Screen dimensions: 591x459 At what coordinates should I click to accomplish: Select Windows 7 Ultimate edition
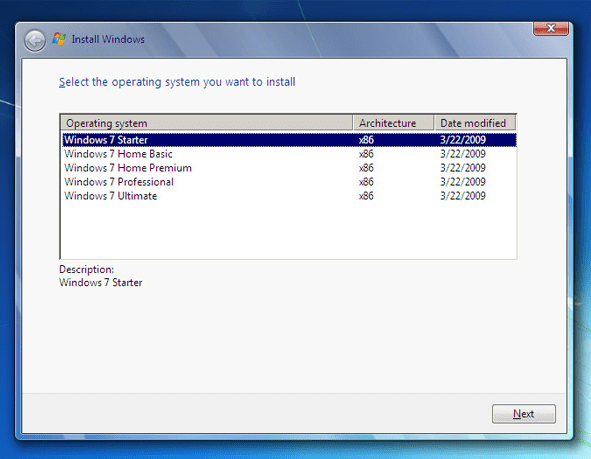coord(289,196)
